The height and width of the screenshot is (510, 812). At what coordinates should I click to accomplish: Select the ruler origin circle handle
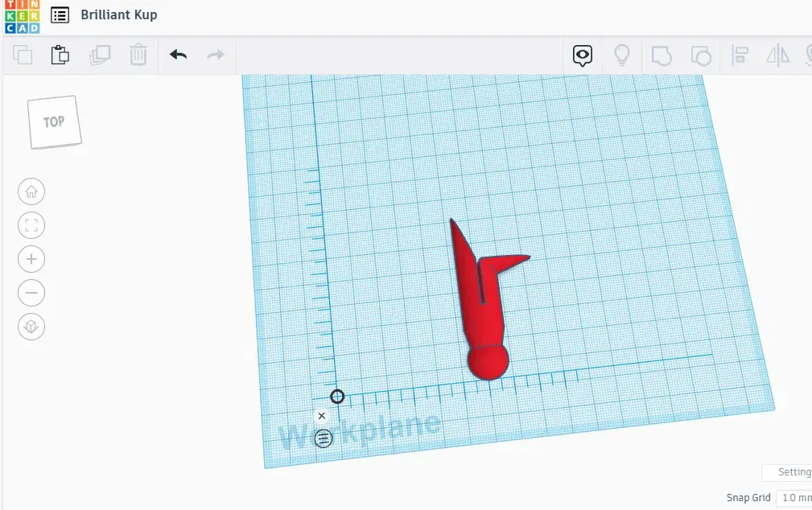(337, 397)
